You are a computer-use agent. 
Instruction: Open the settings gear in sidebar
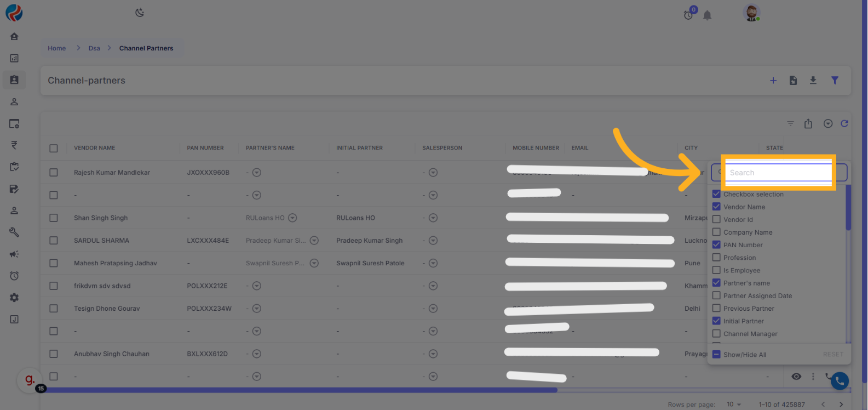coord(14,298)
